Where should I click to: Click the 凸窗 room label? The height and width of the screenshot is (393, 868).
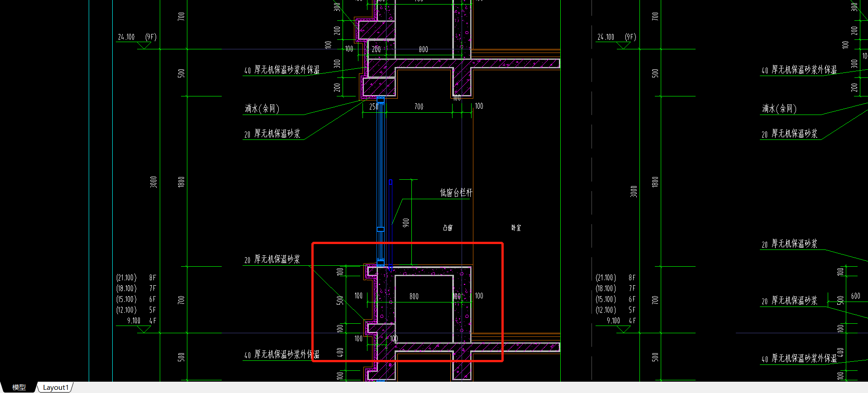pyautogui.click(x=448, y=228)
